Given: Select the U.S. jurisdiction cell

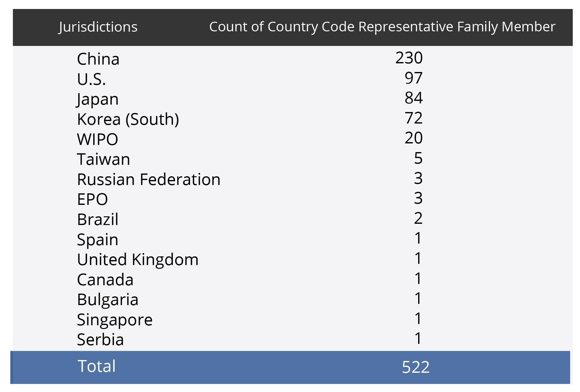Looking at the screenshot, I should point(91,79).
